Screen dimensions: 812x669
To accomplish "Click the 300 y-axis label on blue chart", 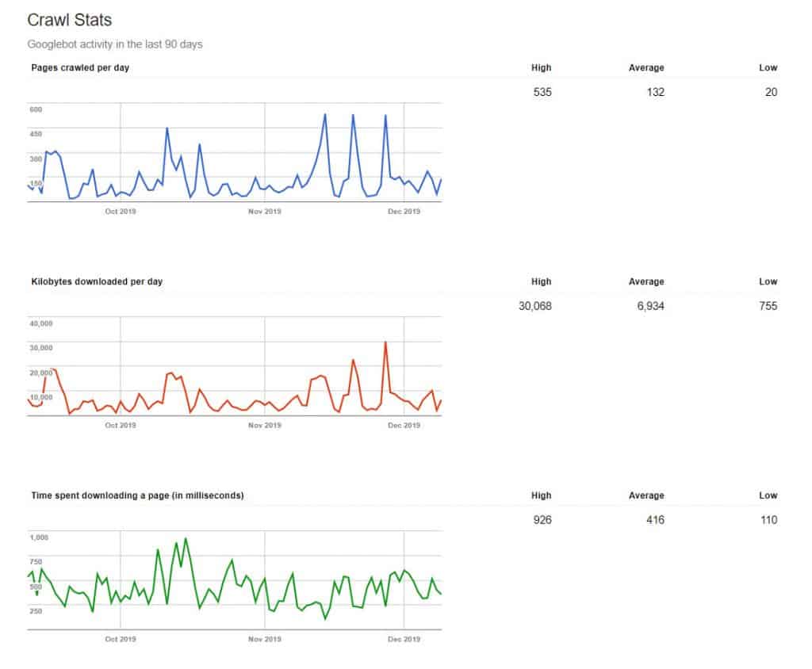I will [36, 159].
